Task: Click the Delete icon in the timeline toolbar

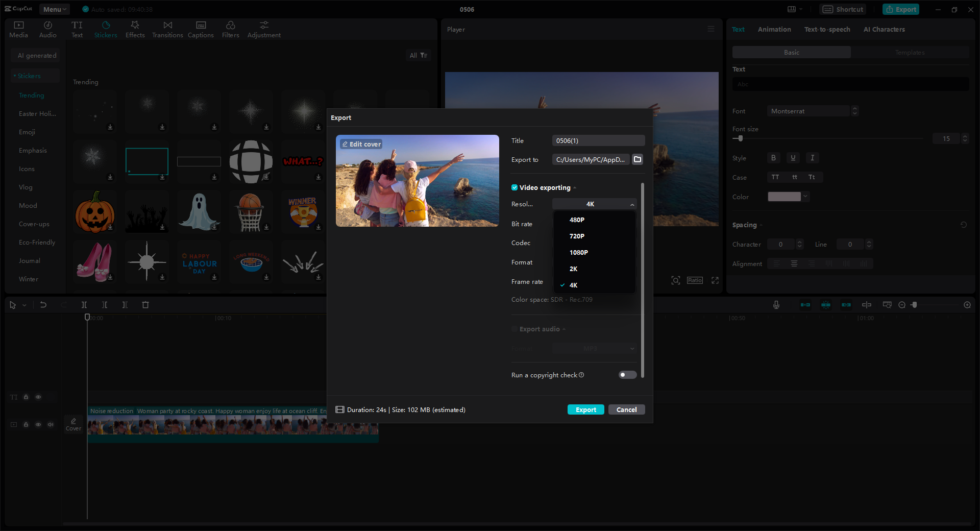Action: (x=145, y=305)
